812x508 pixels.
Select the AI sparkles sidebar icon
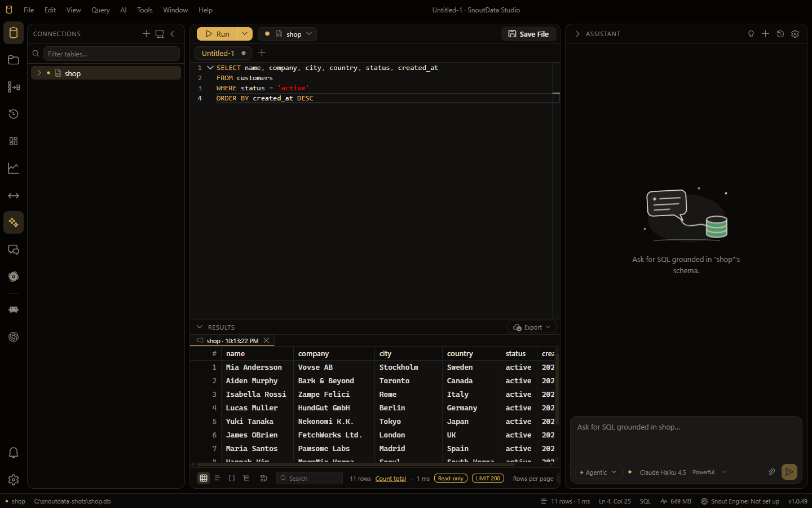14,222
